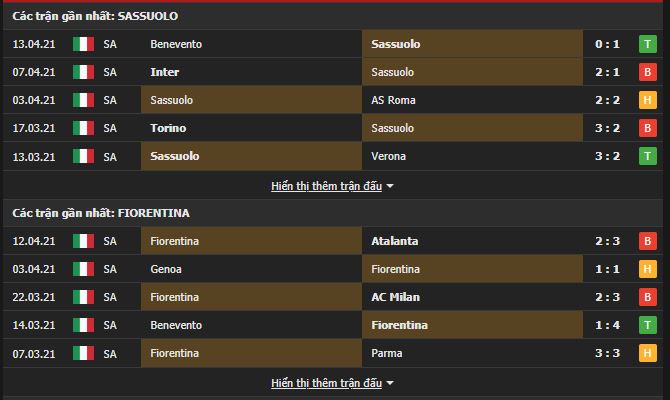Click the green T badge for Benevento vs Fiorentina 1:4

647,325
